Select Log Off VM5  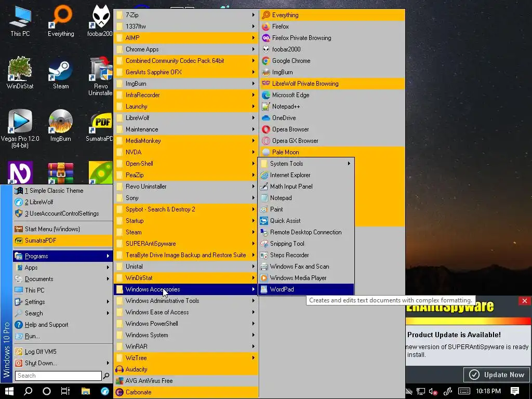63,352
